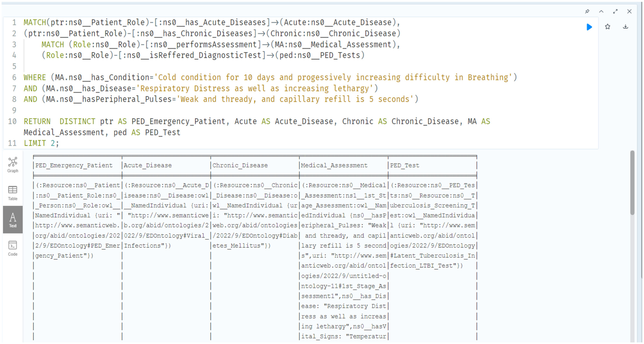Open the Code view
Viewport: 644px width, 344px height.
coord(13,248)
